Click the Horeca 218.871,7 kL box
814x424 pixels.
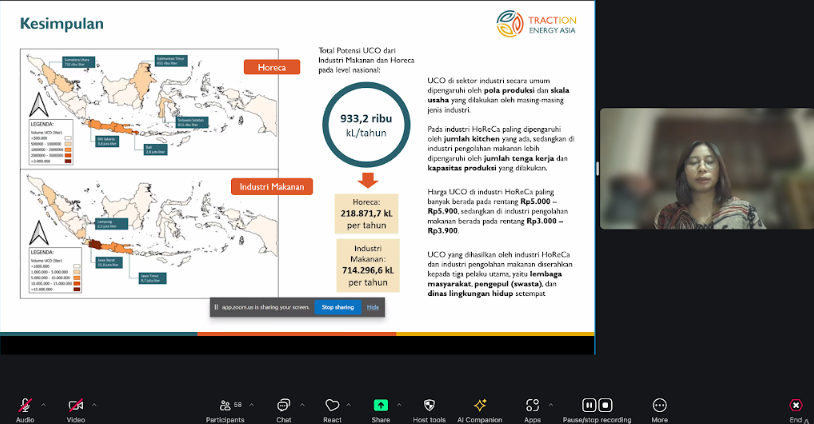pos(367,214)
